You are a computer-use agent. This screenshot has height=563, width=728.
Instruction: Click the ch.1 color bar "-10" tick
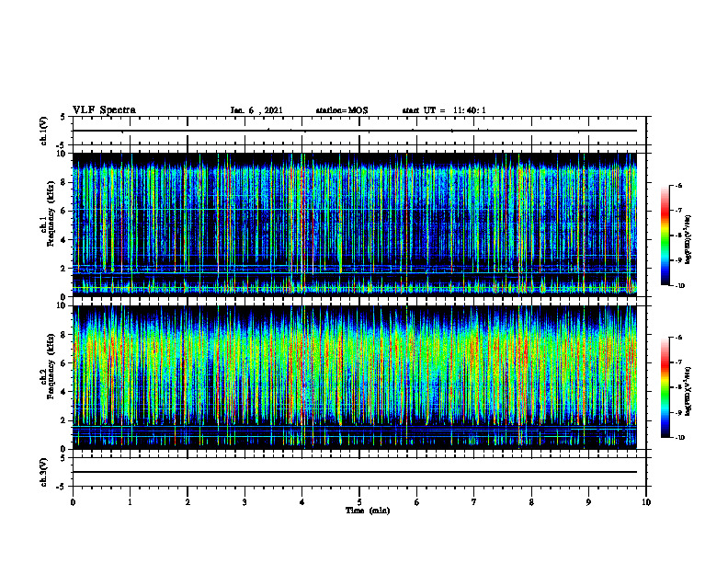(679, 286)
